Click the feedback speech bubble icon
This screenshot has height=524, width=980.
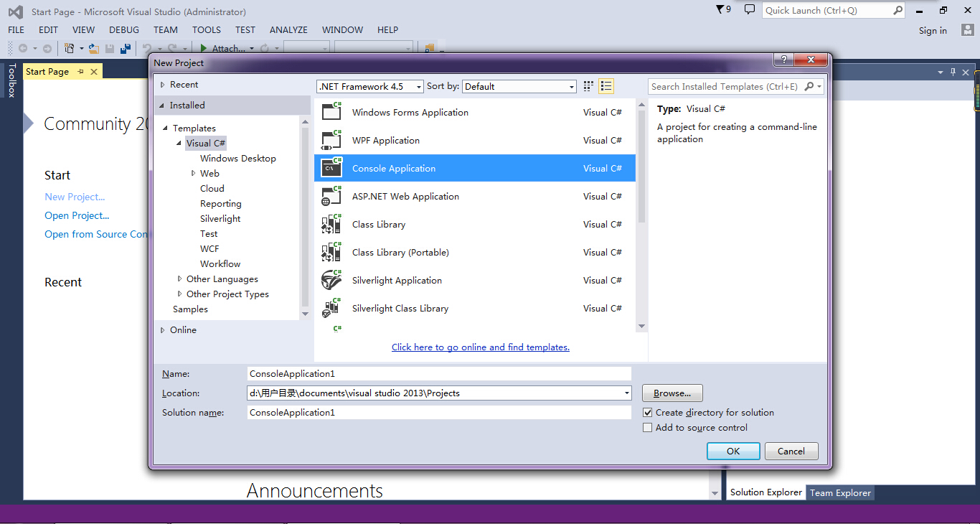coord(750,9)
